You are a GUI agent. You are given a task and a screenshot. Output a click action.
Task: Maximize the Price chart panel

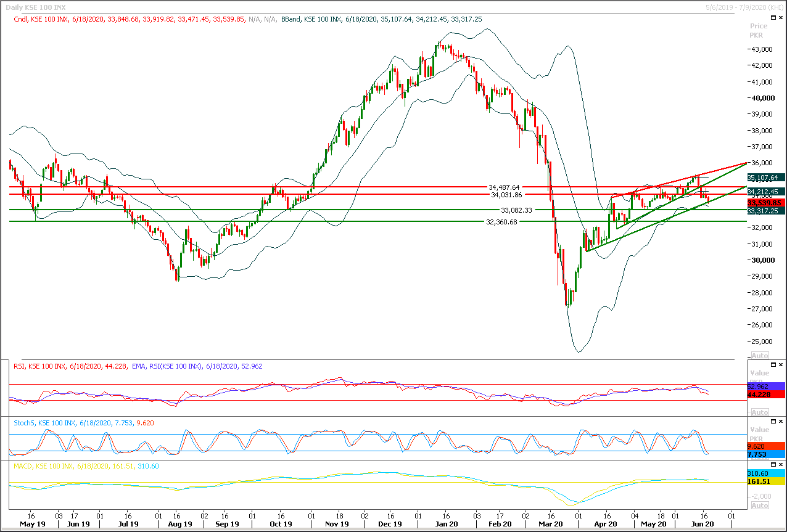(x=773, y=18)
